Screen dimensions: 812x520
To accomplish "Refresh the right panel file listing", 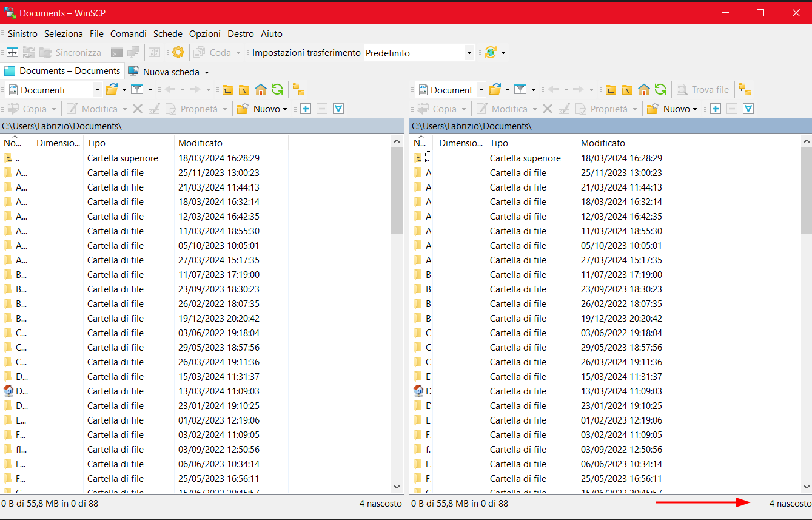I will [660, 89].
